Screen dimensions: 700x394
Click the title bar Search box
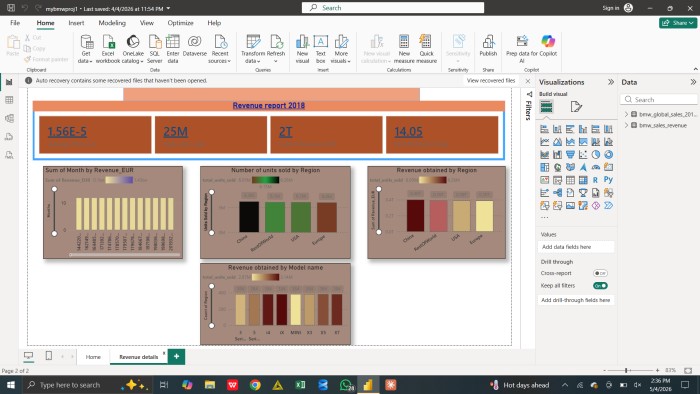[393, 8]
